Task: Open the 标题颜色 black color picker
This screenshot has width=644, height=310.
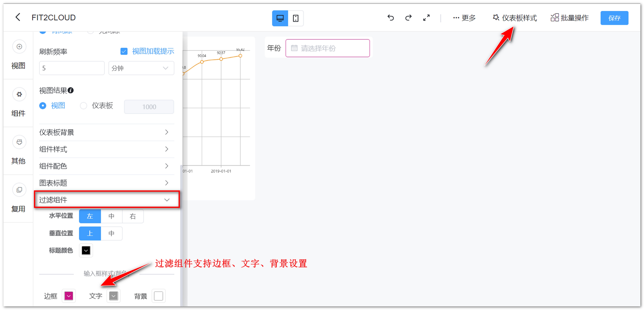Action: [86, 251]
